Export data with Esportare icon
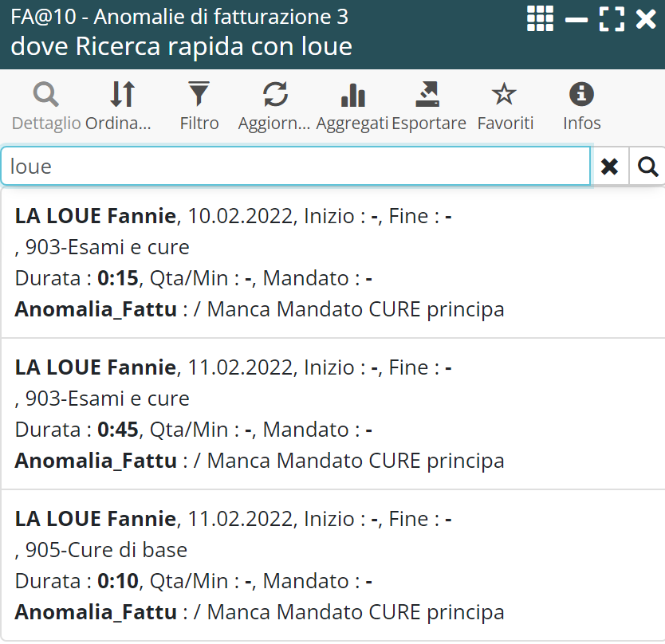Image resolution: width=665 pixels, height=644 pixels. pyautogui.click(x=428, y=96)
